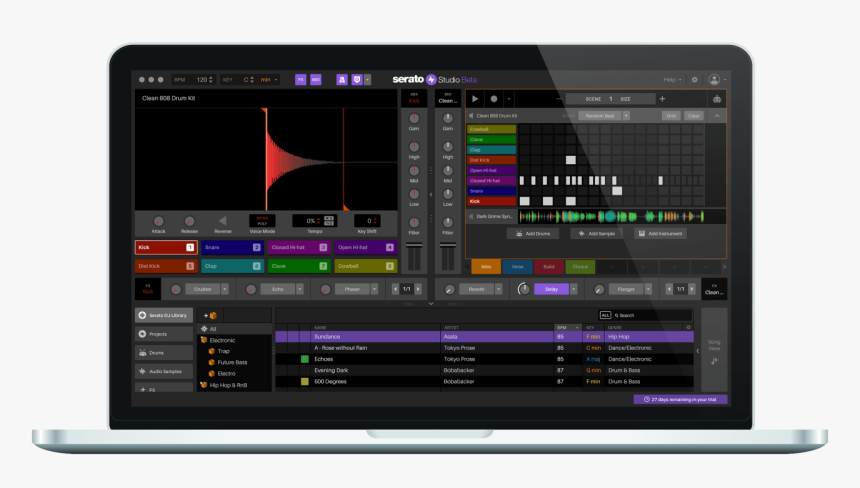
Task: Click the Add Instrument button
Action: point(660,234)
